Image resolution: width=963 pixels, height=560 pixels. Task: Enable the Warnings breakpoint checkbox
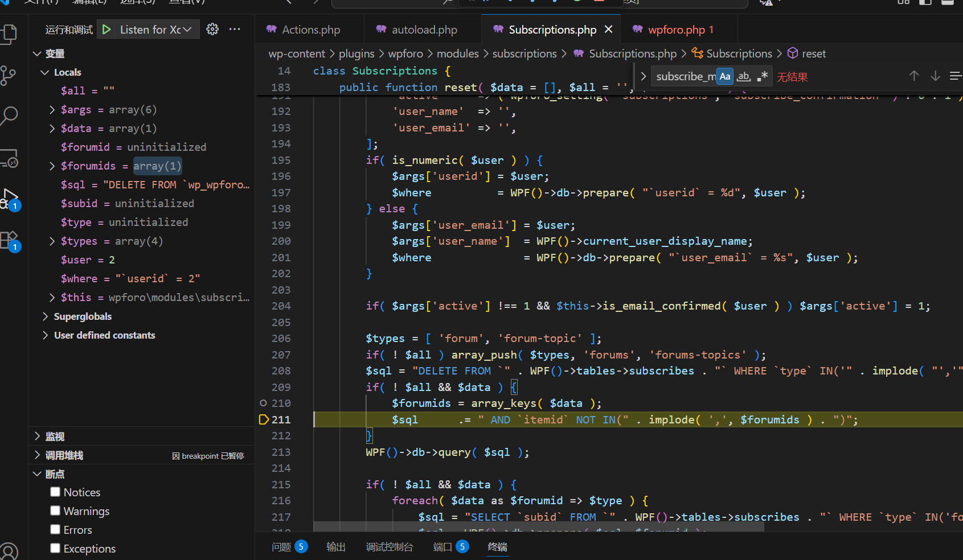click(x=55, y=510)
